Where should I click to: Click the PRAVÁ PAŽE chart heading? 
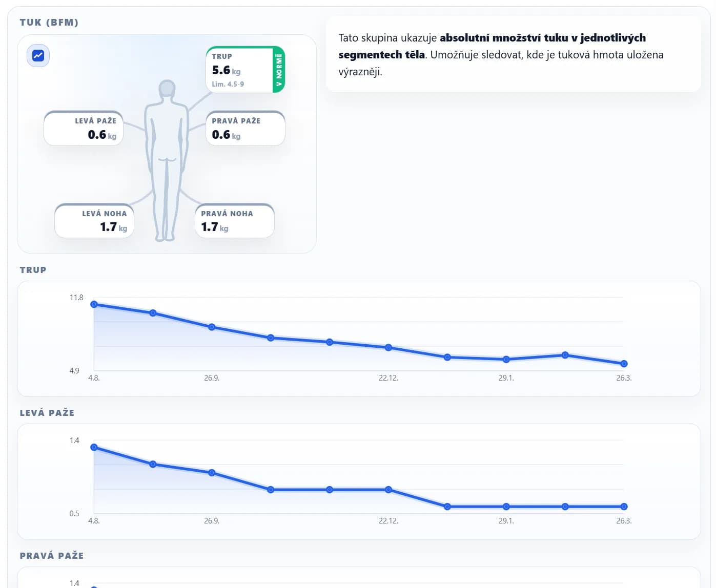[52, 556]
